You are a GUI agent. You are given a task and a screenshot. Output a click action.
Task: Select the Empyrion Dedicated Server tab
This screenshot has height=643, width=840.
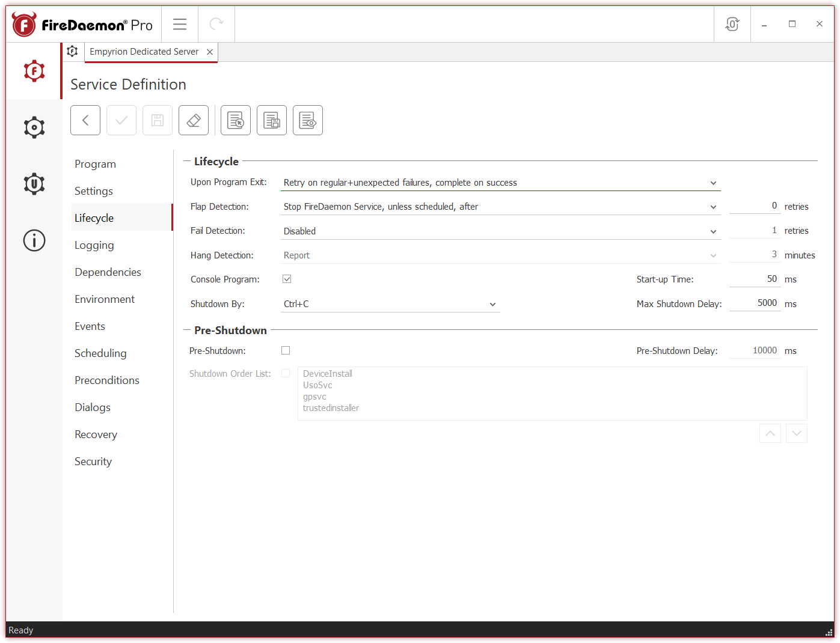(143, 52)
